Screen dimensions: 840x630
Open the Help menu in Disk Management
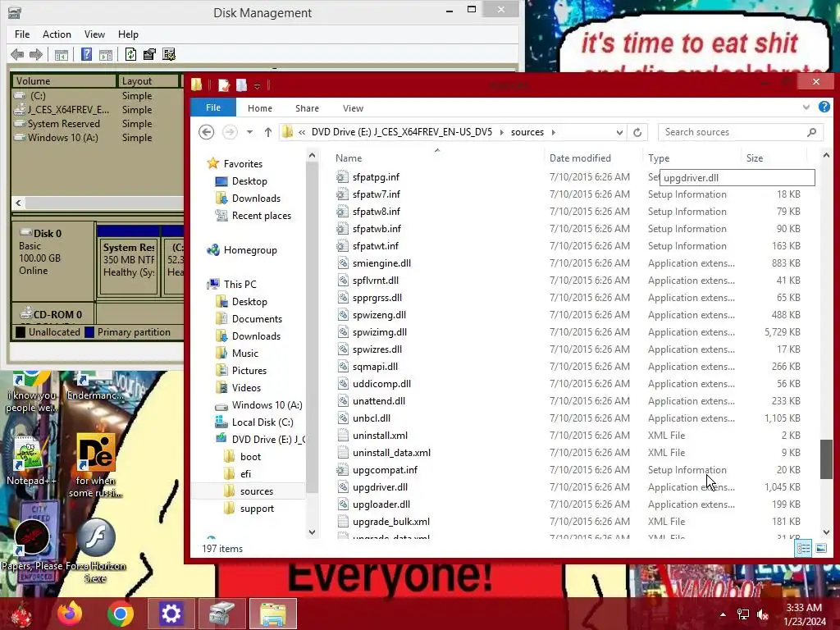click(x=128, y=34)
